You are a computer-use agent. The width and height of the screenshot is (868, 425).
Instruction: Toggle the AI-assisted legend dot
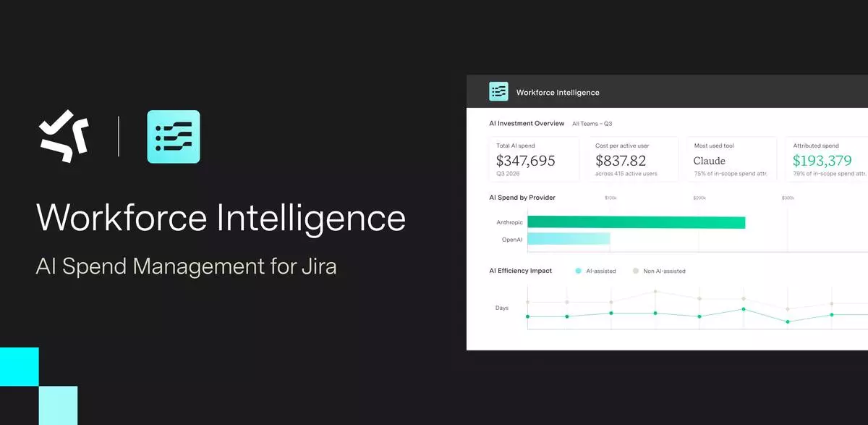pos(578,271)
